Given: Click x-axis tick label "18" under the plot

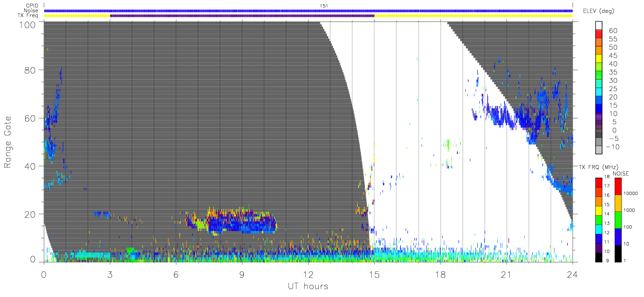Looking at the screenshot, I should click(440, 274).
